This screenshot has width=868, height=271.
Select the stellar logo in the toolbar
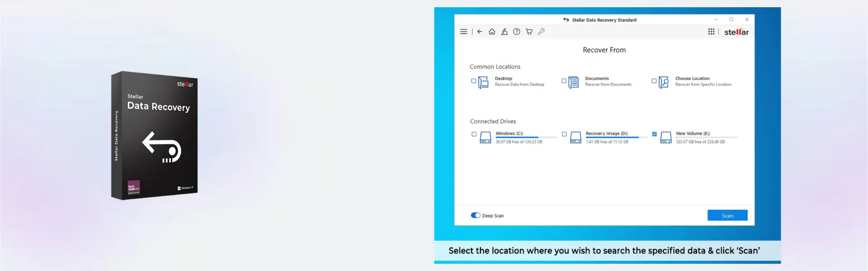coord(736,32)
